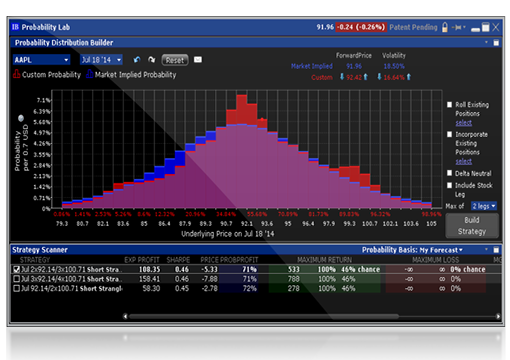Click the 278 maximum return cell
The width and height of the screenshot is (510, 360).
tap(293, 288)
